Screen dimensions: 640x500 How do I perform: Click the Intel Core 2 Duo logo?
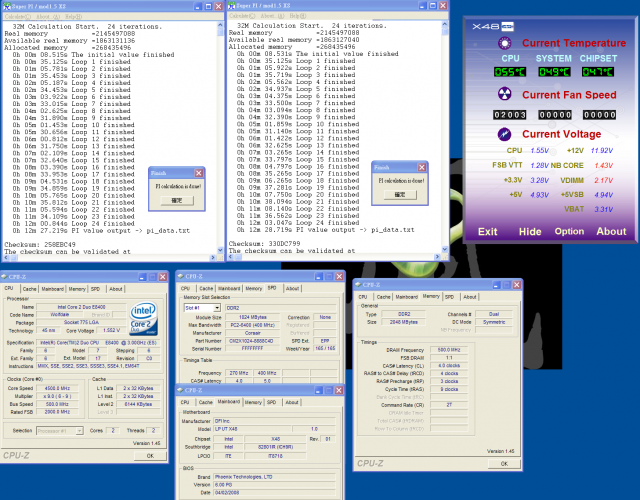143,318
